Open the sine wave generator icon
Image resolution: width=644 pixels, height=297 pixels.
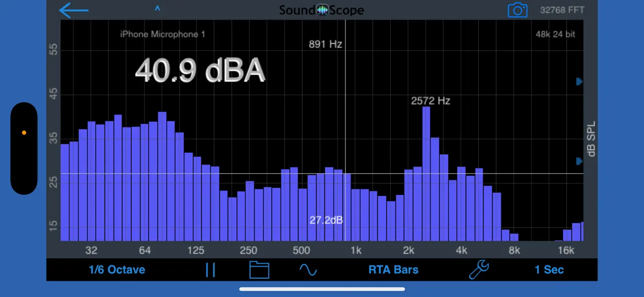pyautogui.click(x=308, y=270)
